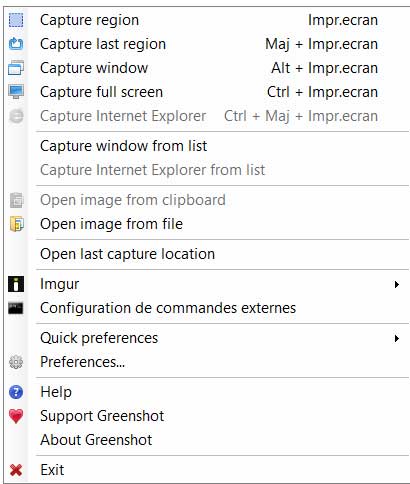Select Open last capture location

click(x=127, y=254)
